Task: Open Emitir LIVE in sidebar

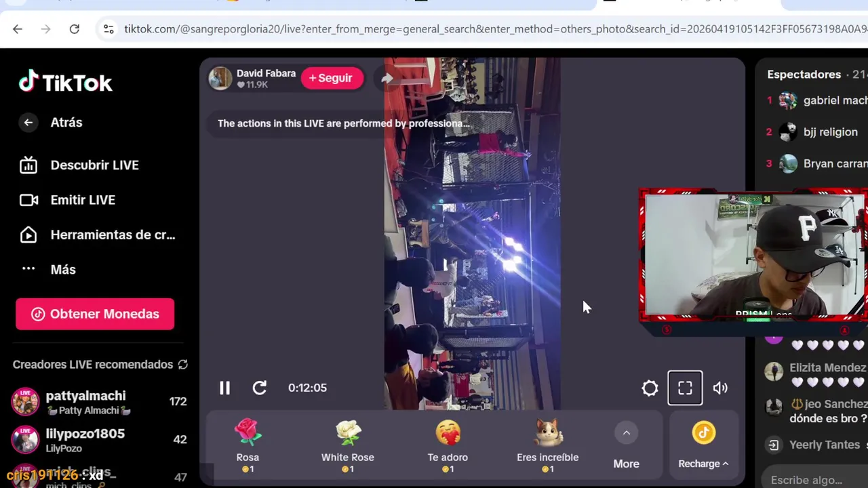Action: [x=67, y=200]
